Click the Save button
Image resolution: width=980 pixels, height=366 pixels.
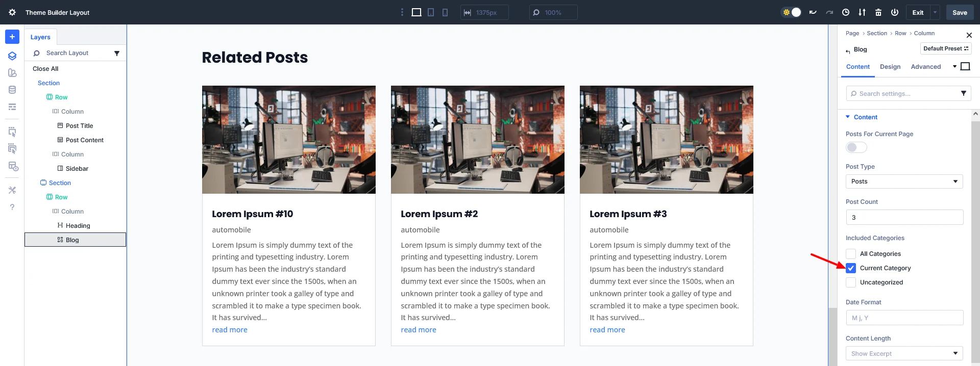click(x=960, y=12)
